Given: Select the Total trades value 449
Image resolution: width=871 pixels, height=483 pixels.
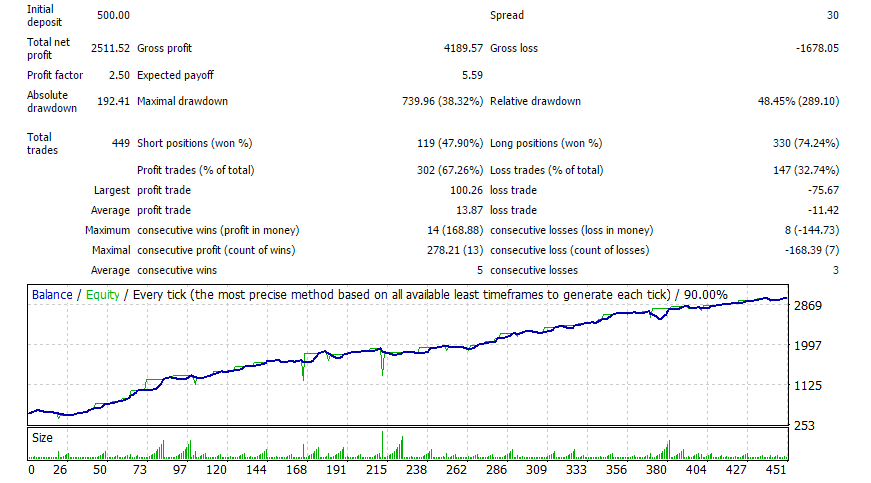Looking at the screenshot, I should pos(121,143).
